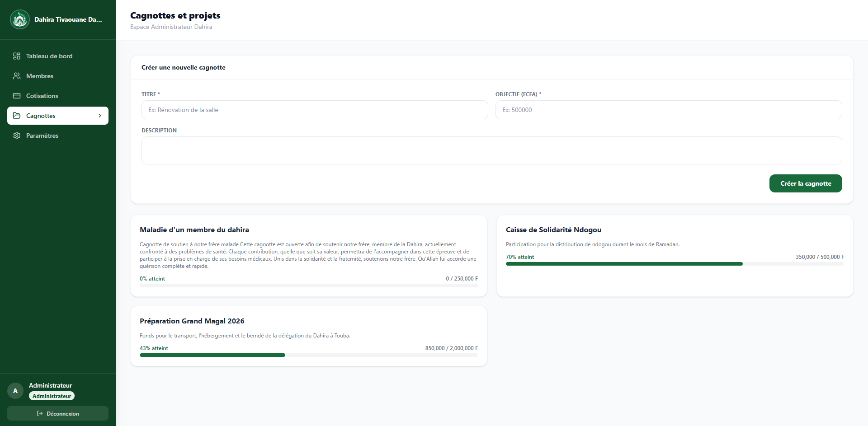Expand the Cagnottes chevron arrow
This screenshot has width=868, height=426.
tap(100, 116)
